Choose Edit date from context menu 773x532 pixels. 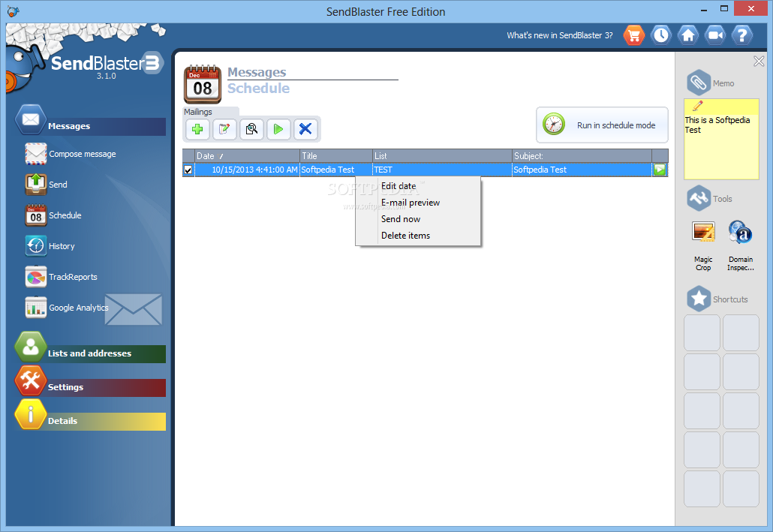[418, 186]
